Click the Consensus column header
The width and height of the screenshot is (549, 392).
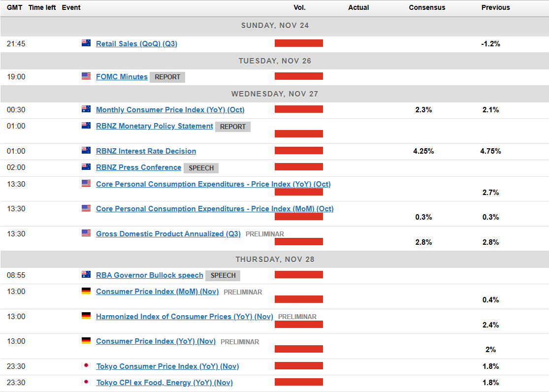(427, 7)
